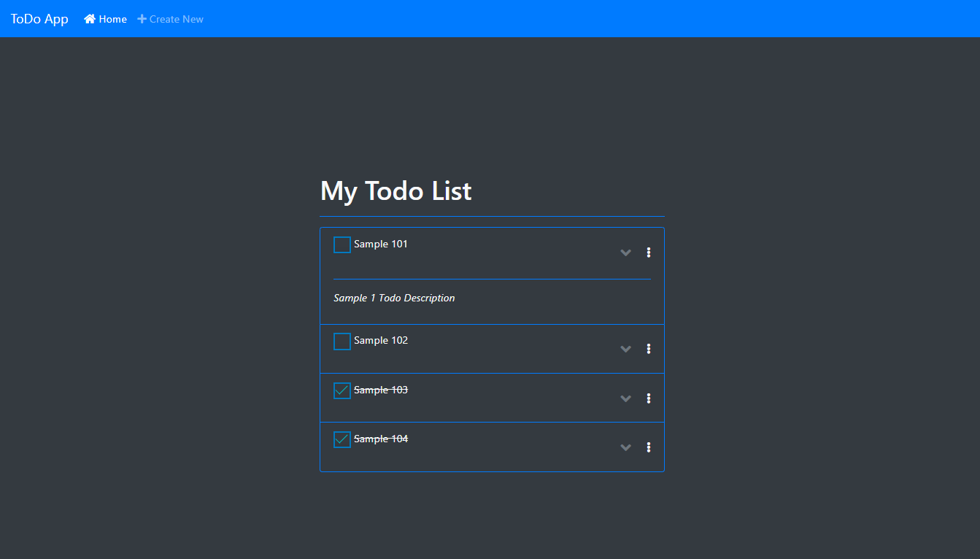Click the Sample 102 task title
Image resolution: width=980 pixels, height=559 pixels.
click(381, 340)
